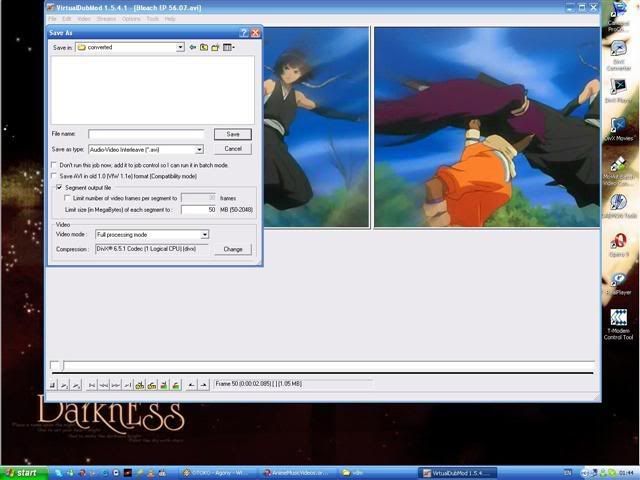Open the File menu in VirtualDubMod

52,19
